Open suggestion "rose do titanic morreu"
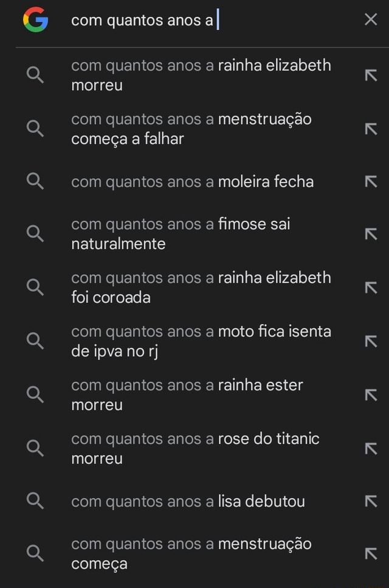389x588 pixels. pos(194,448)
